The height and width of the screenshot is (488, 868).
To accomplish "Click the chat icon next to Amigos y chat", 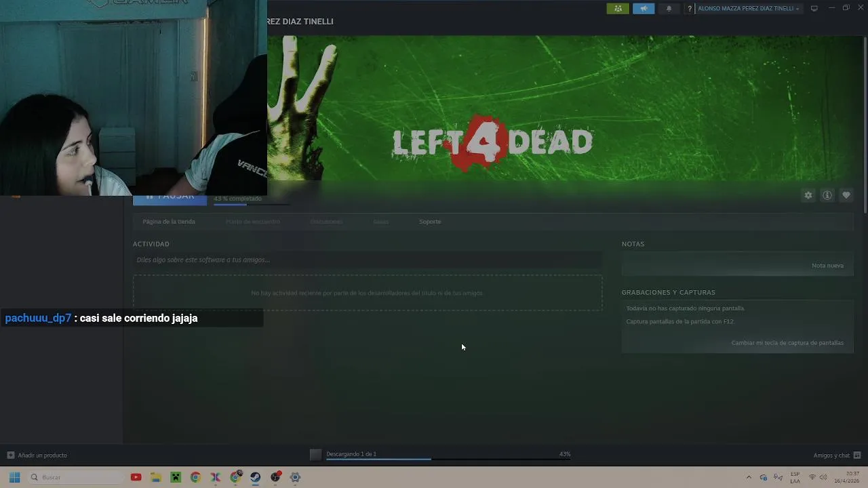I will coord(857,455).
